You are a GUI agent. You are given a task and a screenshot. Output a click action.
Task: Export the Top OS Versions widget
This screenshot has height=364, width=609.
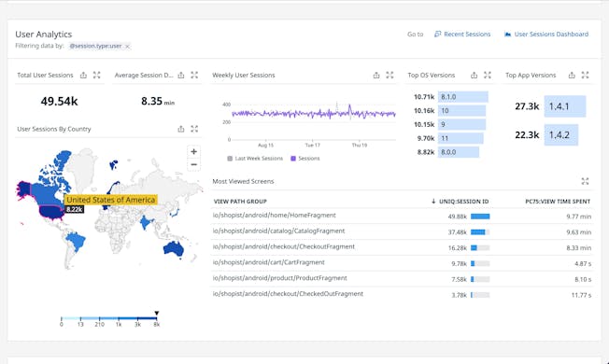coord(474,76)
